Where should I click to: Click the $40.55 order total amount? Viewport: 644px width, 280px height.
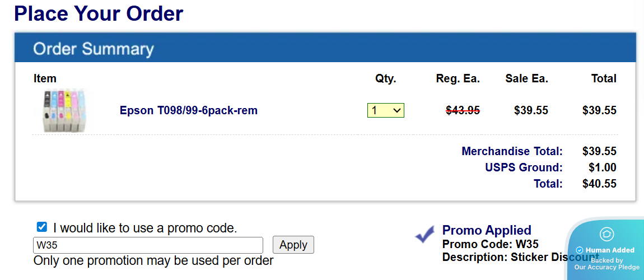point(599,184)
